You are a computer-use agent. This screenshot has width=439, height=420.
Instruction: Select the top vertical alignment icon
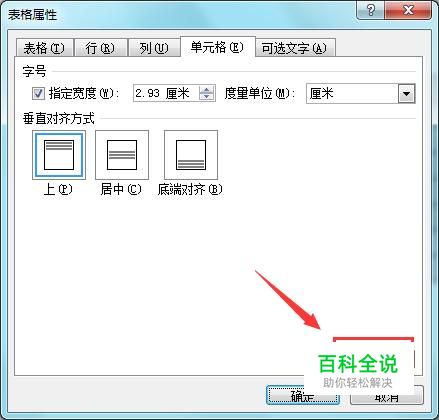[59, 155]
